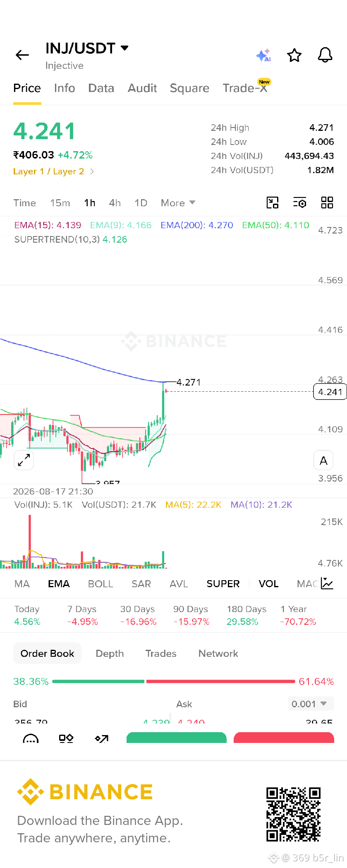Image resolution: width=347 pixels, height=868 pixels.
Task: Tap the 7 Days -4.95% performance value
Action: coord(83,622)
